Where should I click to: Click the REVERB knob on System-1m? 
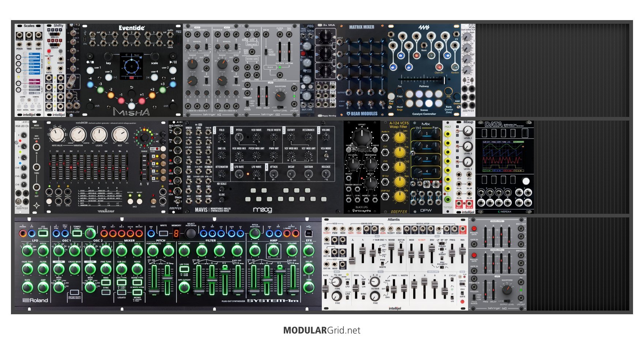pos(309,251)
